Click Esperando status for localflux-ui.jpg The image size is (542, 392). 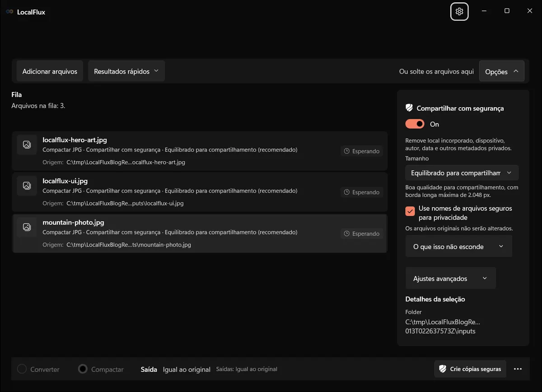[x=362, y=192]
